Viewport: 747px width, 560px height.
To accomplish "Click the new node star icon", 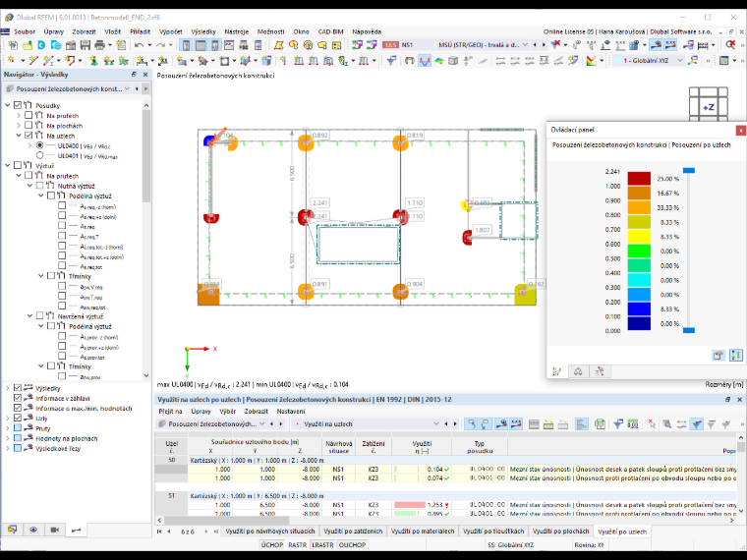I will click(11, 61).
